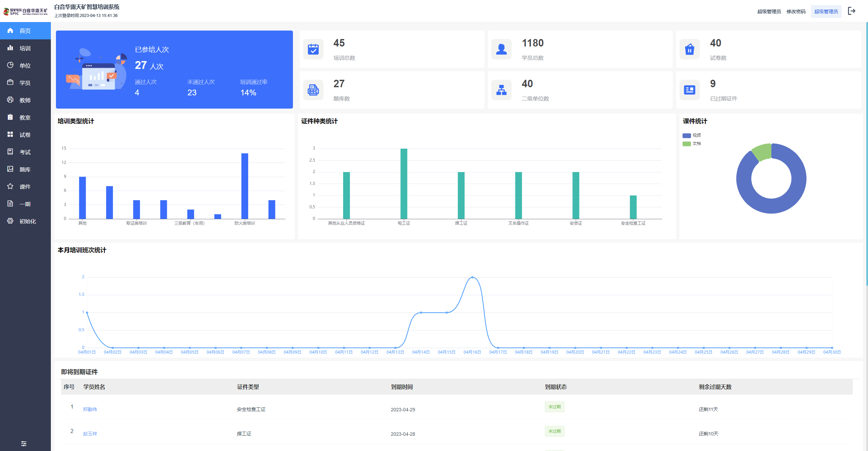Click the 防火类培训 tallest blue bar
The image size is (868, 451).
244,186
